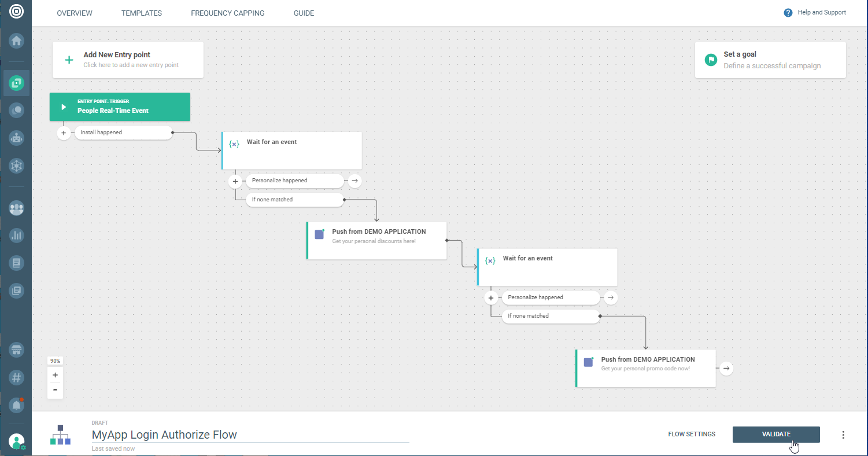The width and height of the screenshot is (868, 456).
Task: Click the user account settings avatar
Action: [16, 442]
